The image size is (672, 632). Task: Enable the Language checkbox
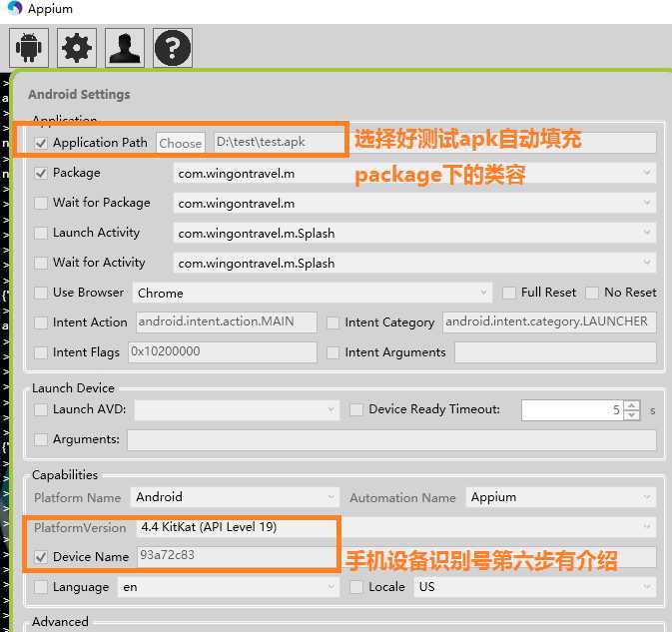[41, 587]
